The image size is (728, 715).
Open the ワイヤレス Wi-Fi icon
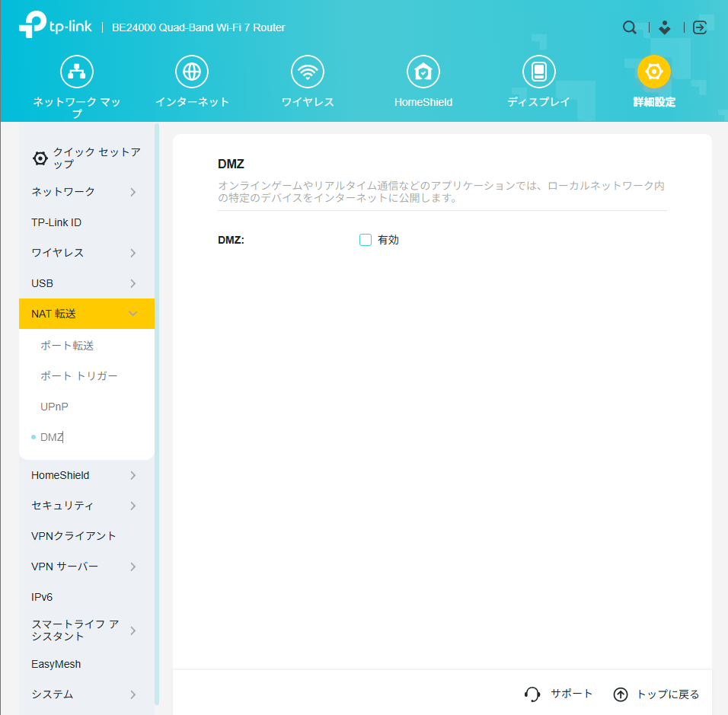308,72
